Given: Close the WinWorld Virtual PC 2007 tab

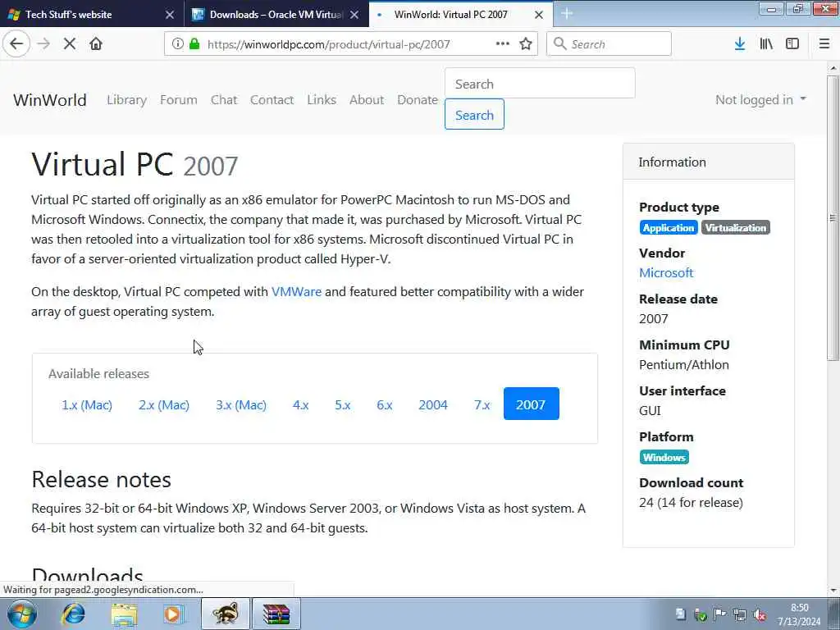Looking at the screenshot, I should tap(539, 15).
